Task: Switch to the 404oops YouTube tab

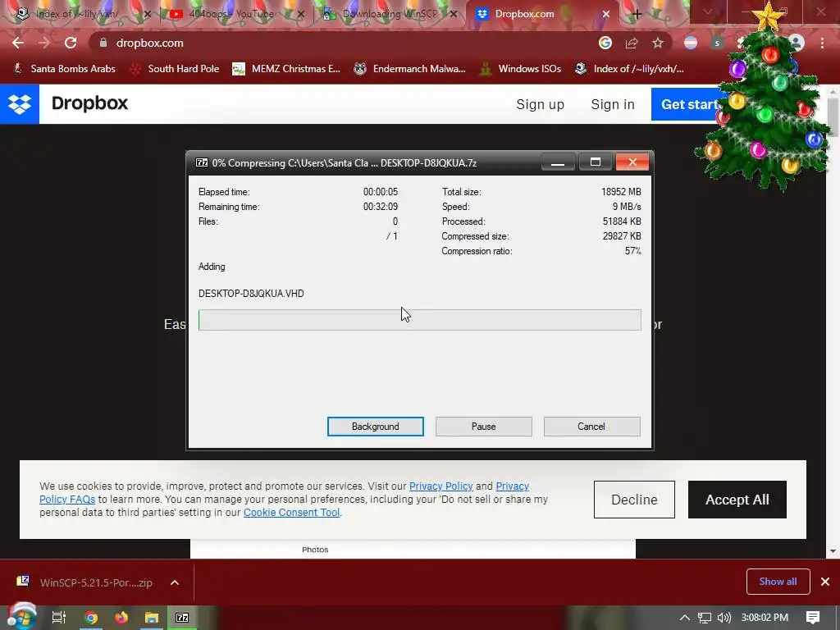Action: click(231, 14)
